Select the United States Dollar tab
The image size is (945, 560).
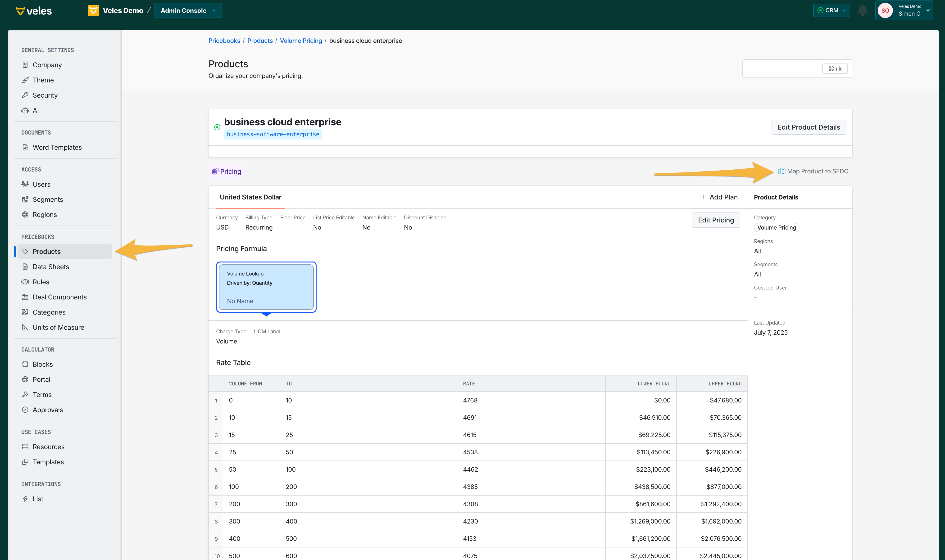click(x=251, y=197)
